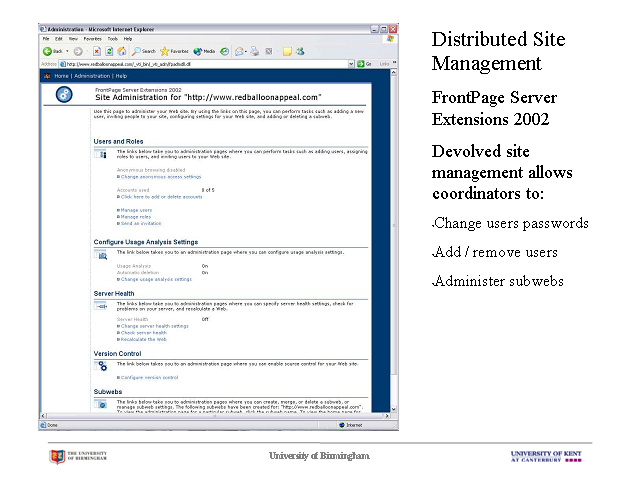Open the Manage users link
Screen dimensions: 640x480
[136, 210]
